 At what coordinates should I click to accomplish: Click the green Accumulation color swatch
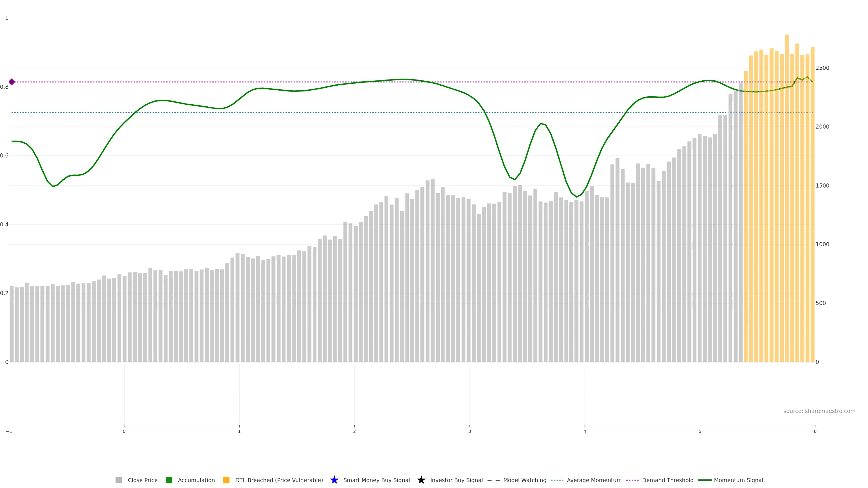(169, 480)
